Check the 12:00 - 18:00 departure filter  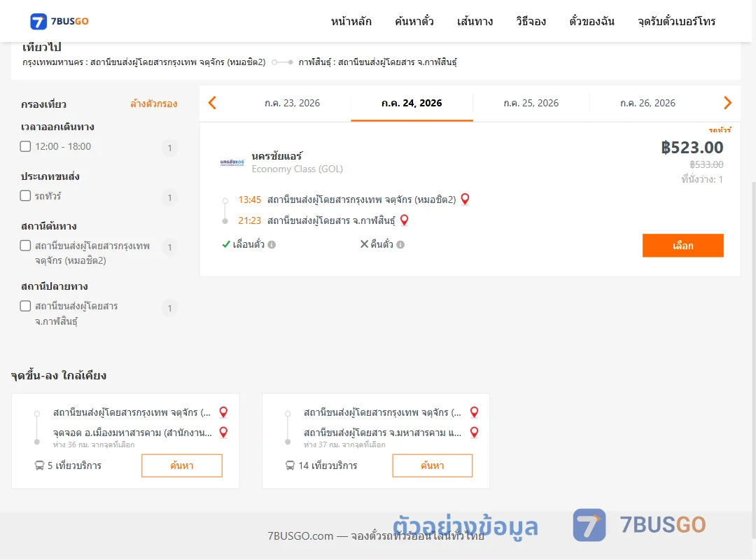point(26,146)
